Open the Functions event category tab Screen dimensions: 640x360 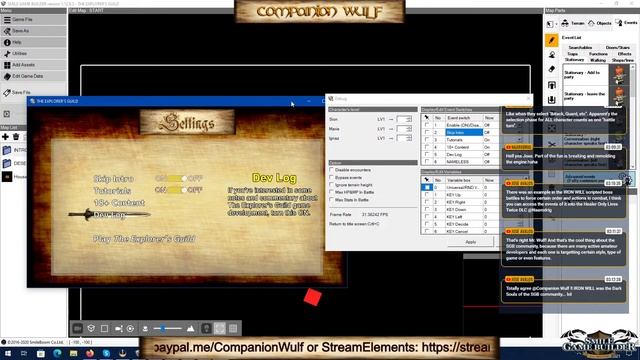tap(598, 54)
